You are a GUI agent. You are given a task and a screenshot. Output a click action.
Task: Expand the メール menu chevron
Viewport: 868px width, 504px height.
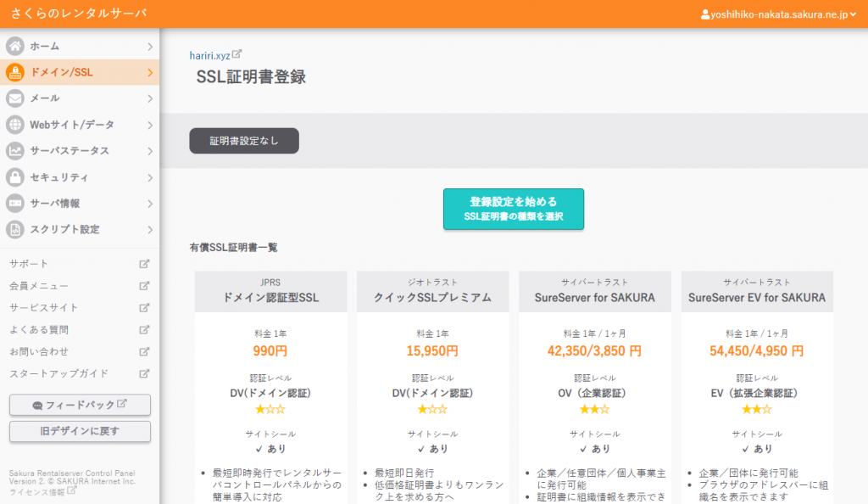[x=150, y=98]
